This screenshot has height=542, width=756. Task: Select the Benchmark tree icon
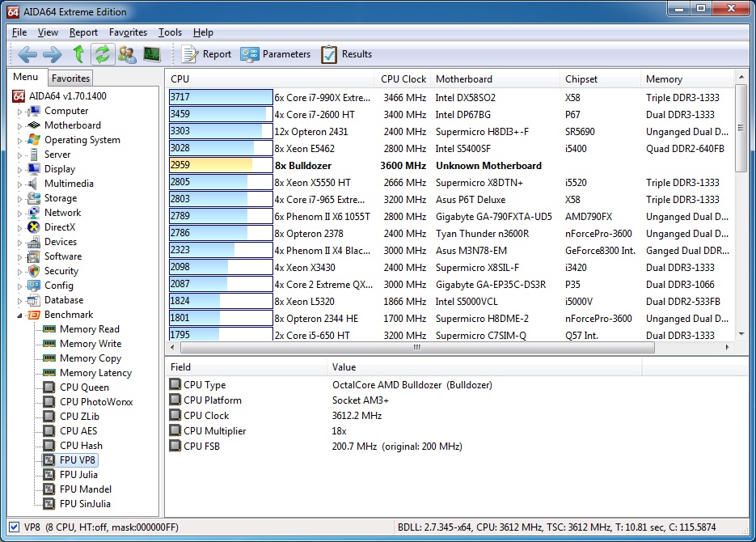[x=34, y=315]
